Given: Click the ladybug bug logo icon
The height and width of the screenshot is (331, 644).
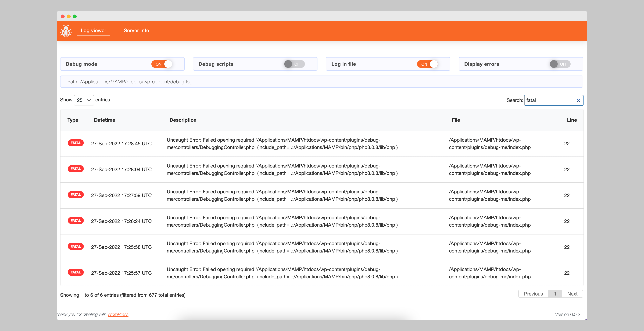Looking at the screenshot, I should pyautogui.click(x=66, y=31).
